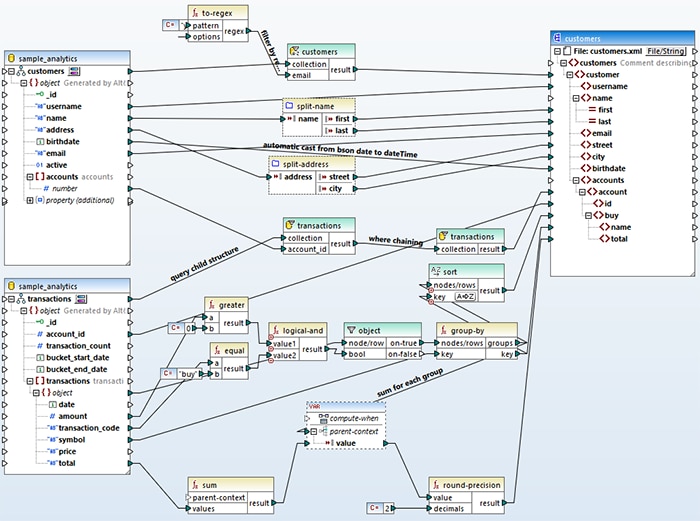Click the A-Z sort order button
The width and height of the screenshot is (700, 521).
[466, 297]
